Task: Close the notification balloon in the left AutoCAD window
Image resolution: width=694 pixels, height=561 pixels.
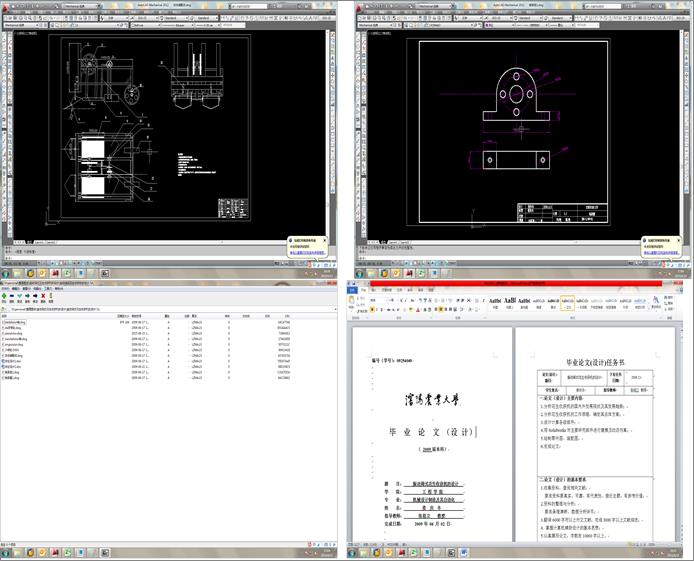Action: [x=324, y=240]
